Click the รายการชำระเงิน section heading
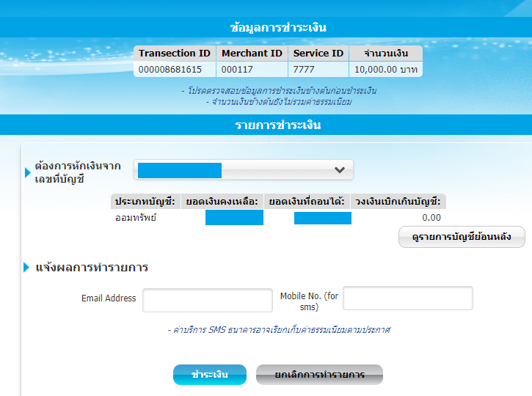This screenshot has height=396, width=532. pos(278,125)
